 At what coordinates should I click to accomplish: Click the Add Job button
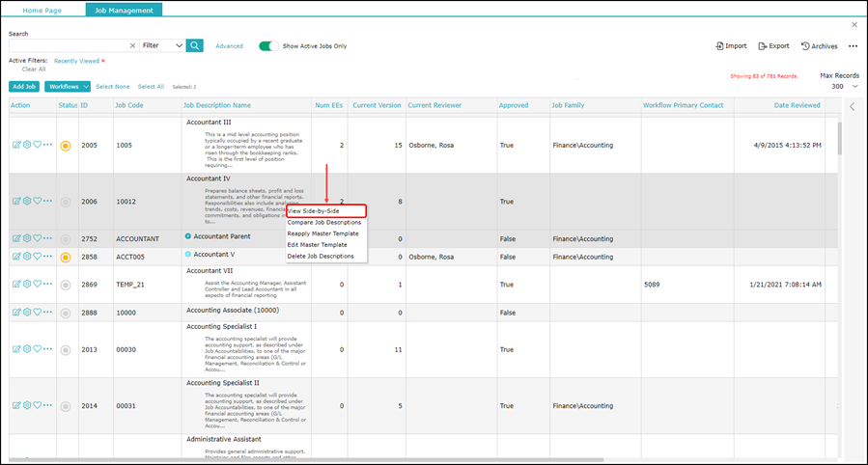point(24,87)
